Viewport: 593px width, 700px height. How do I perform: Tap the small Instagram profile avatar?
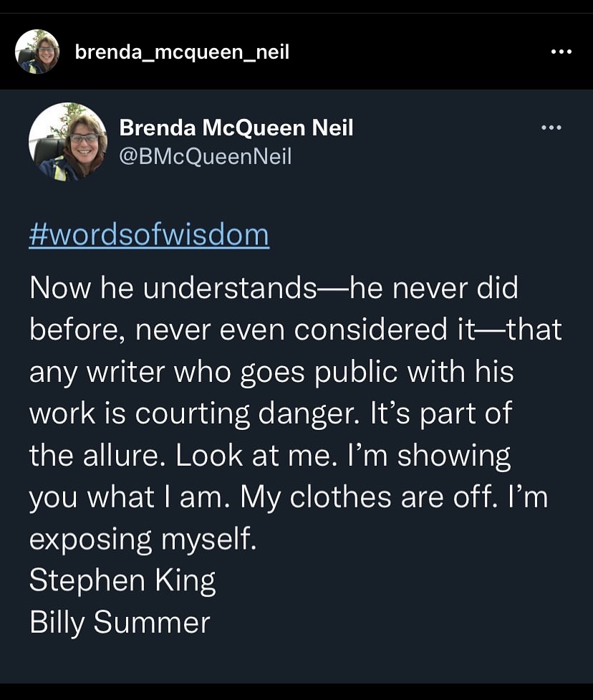(x=37, y=52)
